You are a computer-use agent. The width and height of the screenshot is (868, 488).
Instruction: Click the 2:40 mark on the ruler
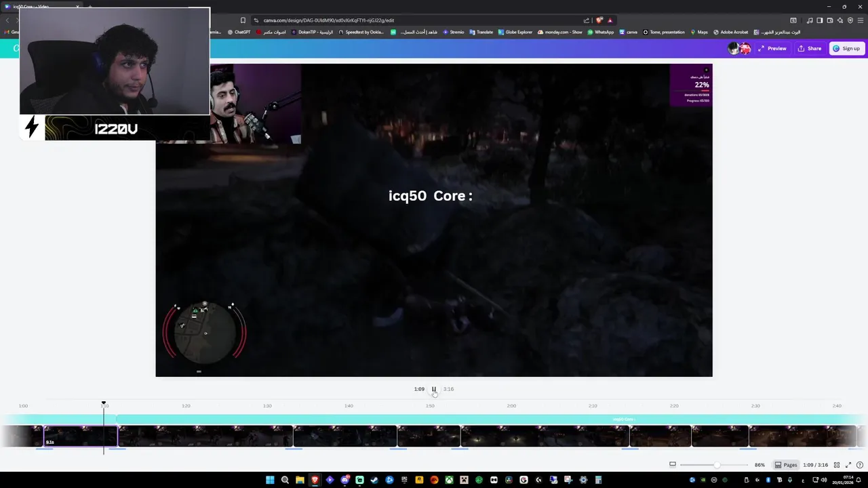(837, 406)
